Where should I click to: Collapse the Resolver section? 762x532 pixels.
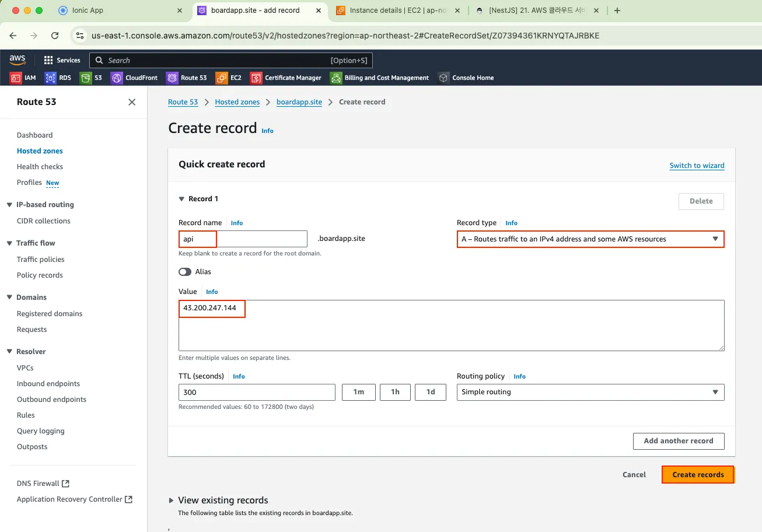(9, 352)
